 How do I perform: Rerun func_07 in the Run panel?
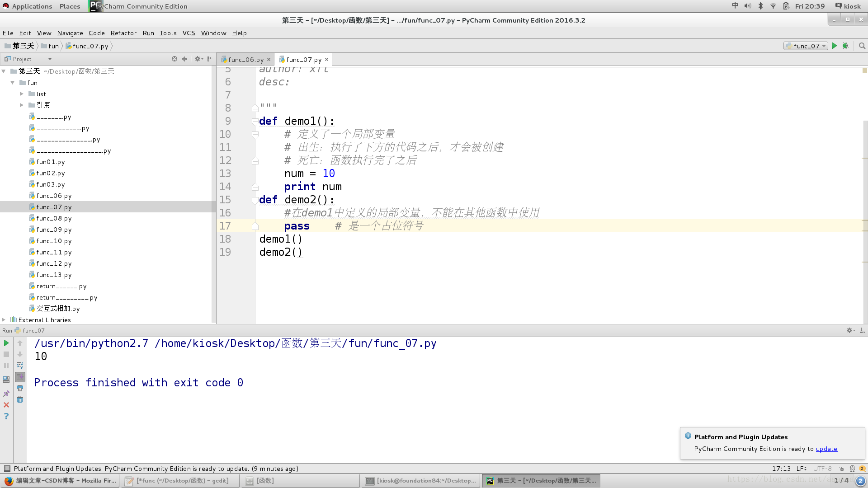[6, 343]
